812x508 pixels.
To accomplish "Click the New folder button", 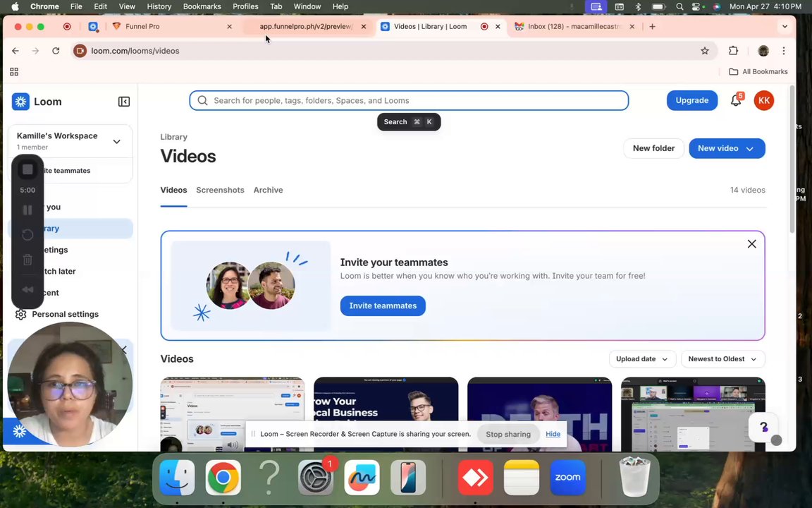I will click(653, 148).
